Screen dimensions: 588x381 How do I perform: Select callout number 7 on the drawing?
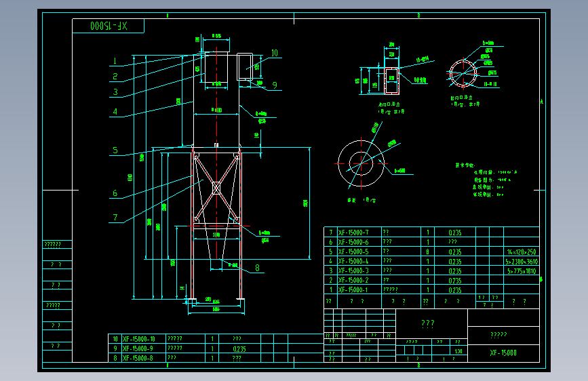click(x=115, y=217)
